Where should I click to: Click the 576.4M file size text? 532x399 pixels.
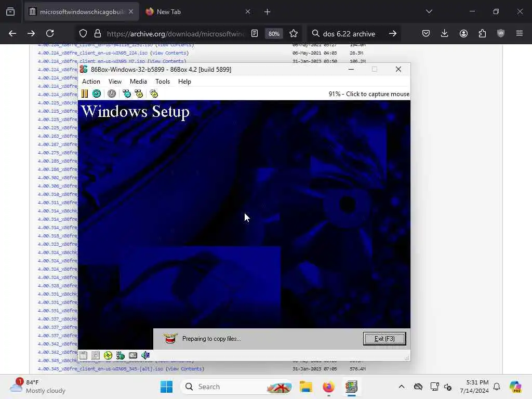pos(357,369)
